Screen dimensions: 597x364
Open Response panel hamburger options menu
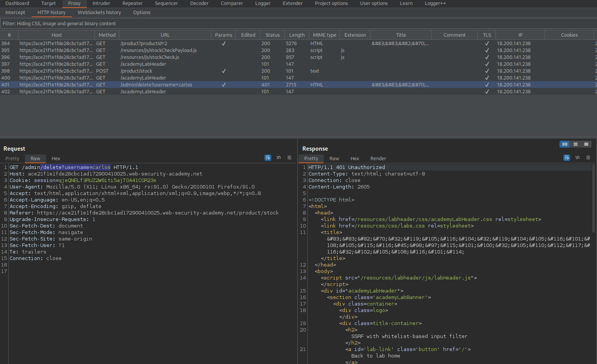[588, 158]
